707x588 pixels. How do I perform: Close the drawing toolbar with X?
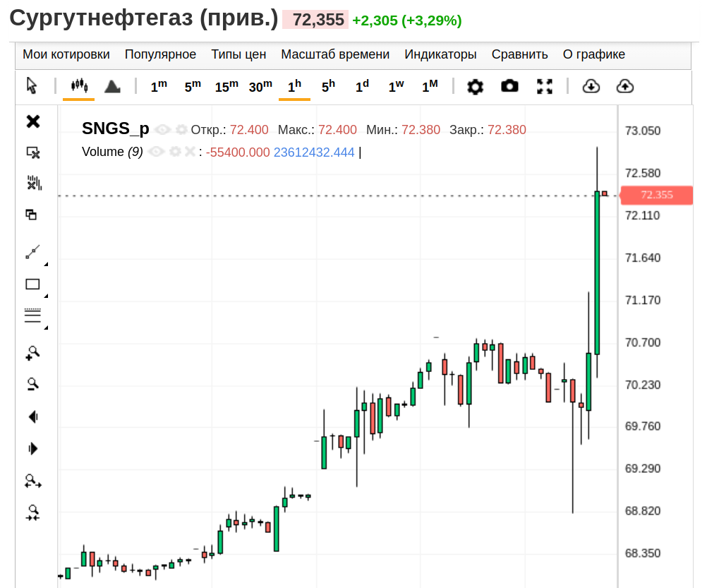pyautogui.click(x=33, y=121)
